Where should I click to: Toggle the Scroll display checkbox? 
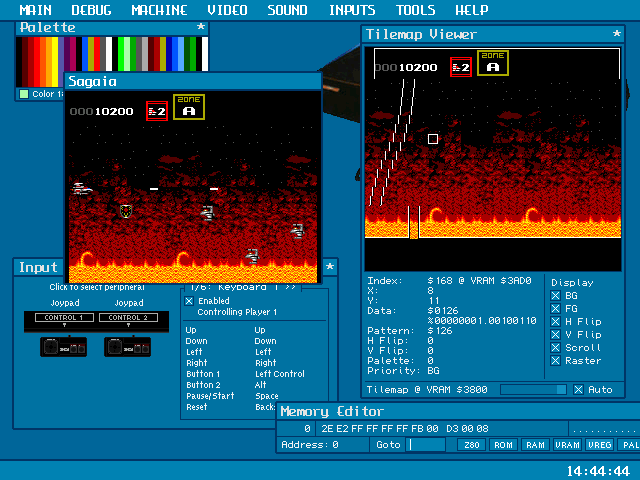pos(556,348)
